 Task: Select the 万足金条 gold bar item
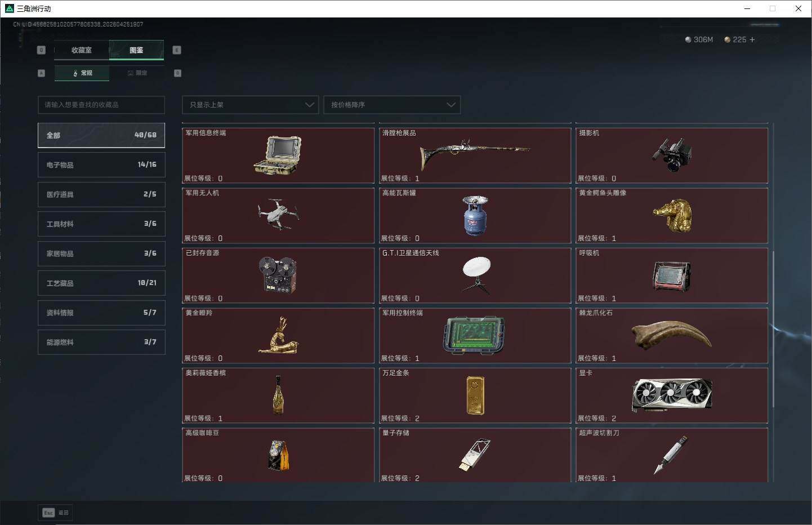[x=475, y=395]
